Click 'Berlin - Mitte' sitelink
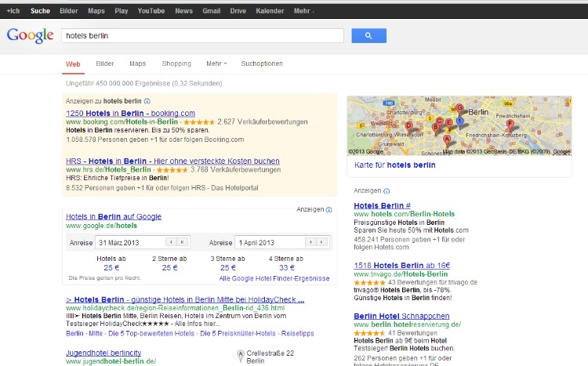 tap(84, 334)
